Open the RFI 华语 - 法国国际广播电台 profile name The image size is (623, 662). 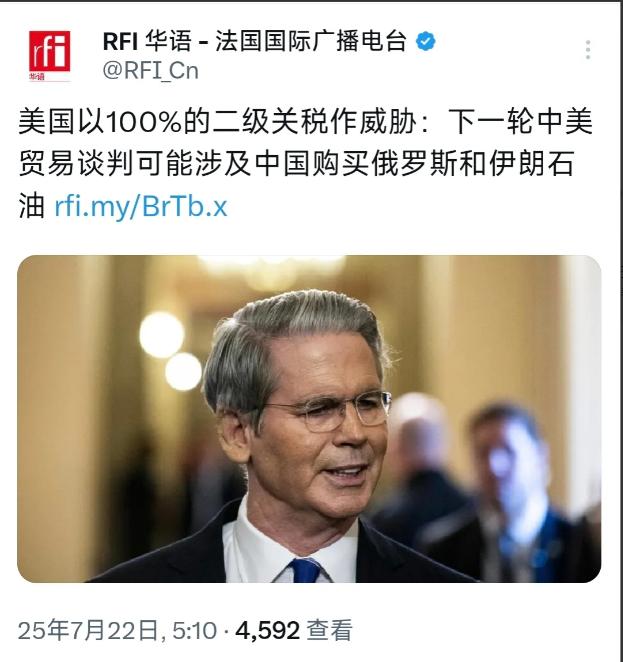(255, 41)
